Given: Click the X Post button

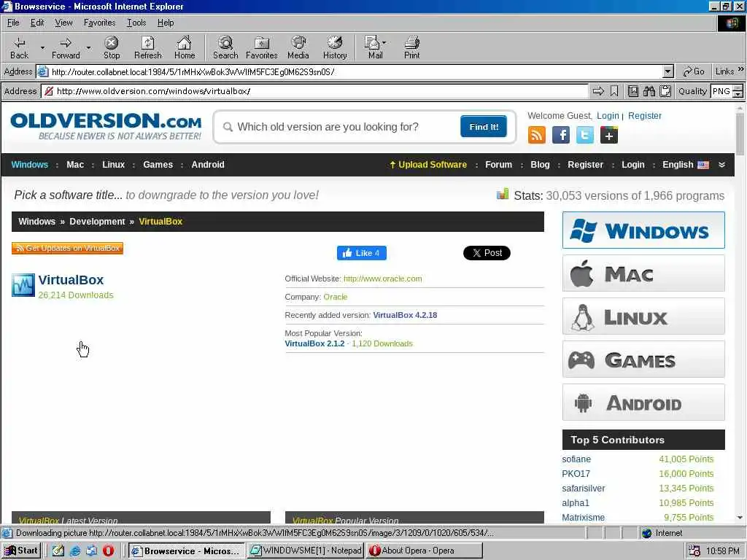Looking at the screenshot, I should point(487,253).
